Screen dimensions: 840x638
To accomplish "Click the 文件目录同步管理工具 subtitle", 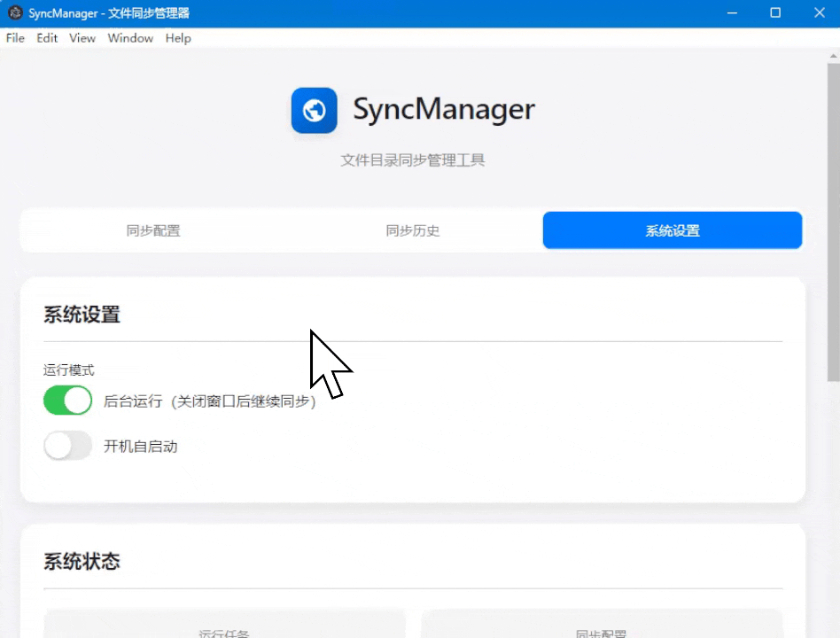I will click(412, 160).
